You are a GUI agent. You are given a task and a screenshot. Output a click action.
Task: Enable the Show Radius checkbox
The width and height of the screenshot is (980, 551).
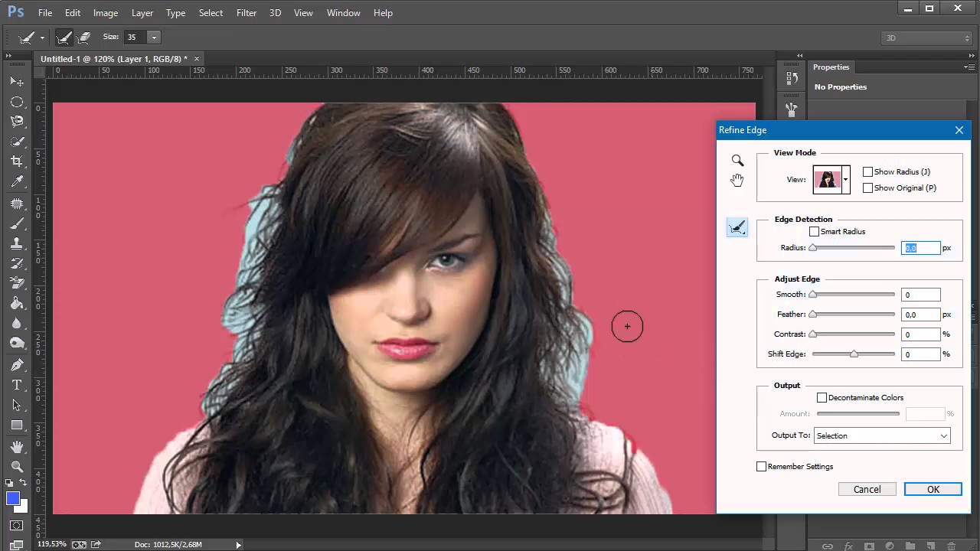(867, 172)
